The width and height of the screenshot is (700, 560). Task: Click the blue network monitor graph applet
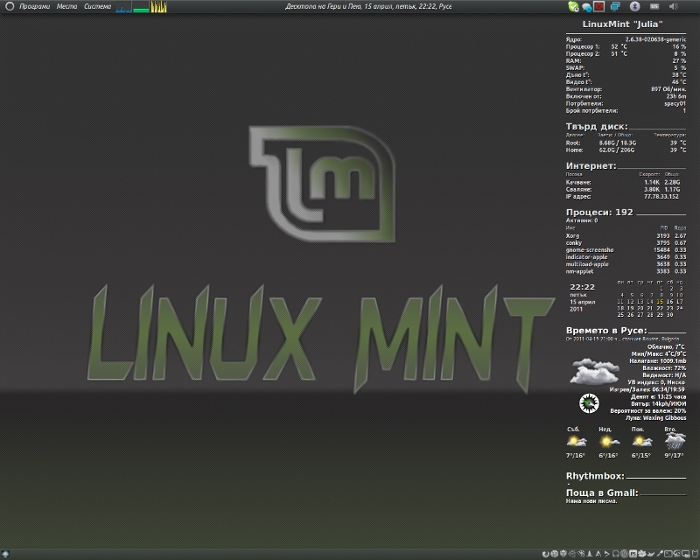pyautogui.click(x=124, y=7)
